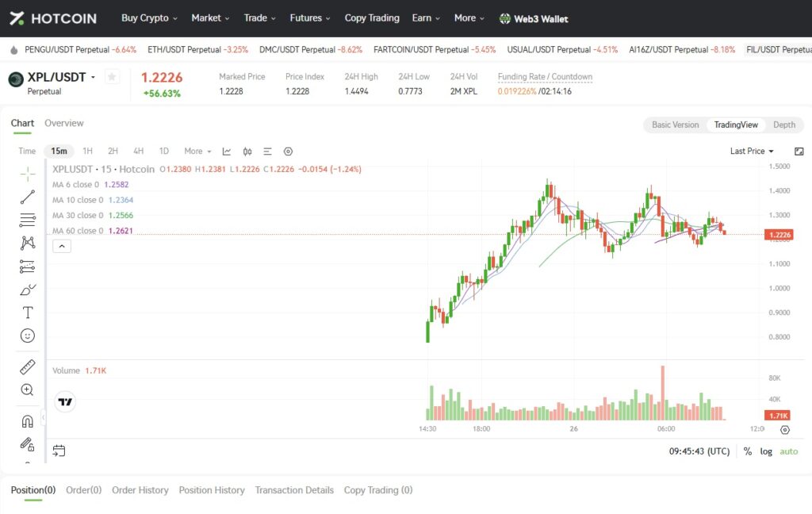Select the 1H timeframe
Viewport: 812px width, 514px height.
[88, 152]
